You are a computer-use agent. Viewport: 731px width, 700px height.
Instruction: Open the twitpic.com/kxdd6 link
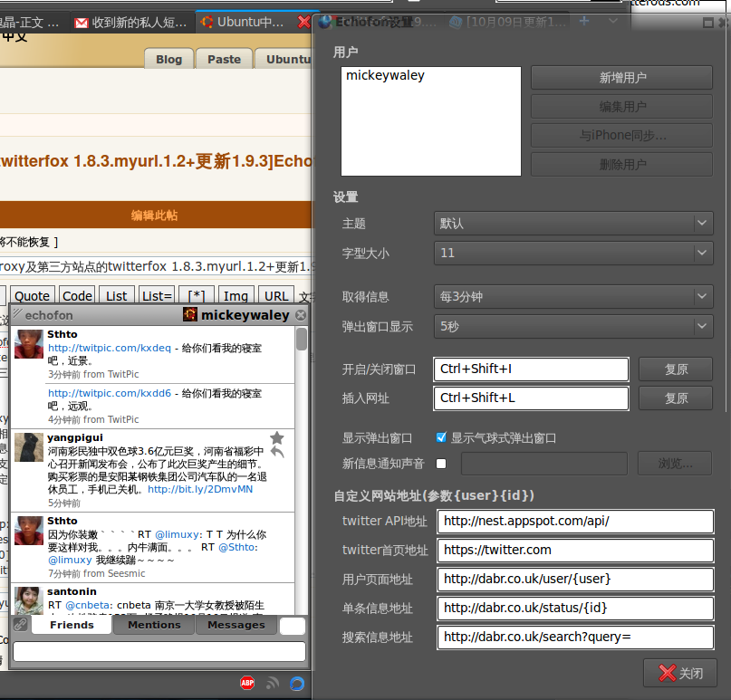110,393
